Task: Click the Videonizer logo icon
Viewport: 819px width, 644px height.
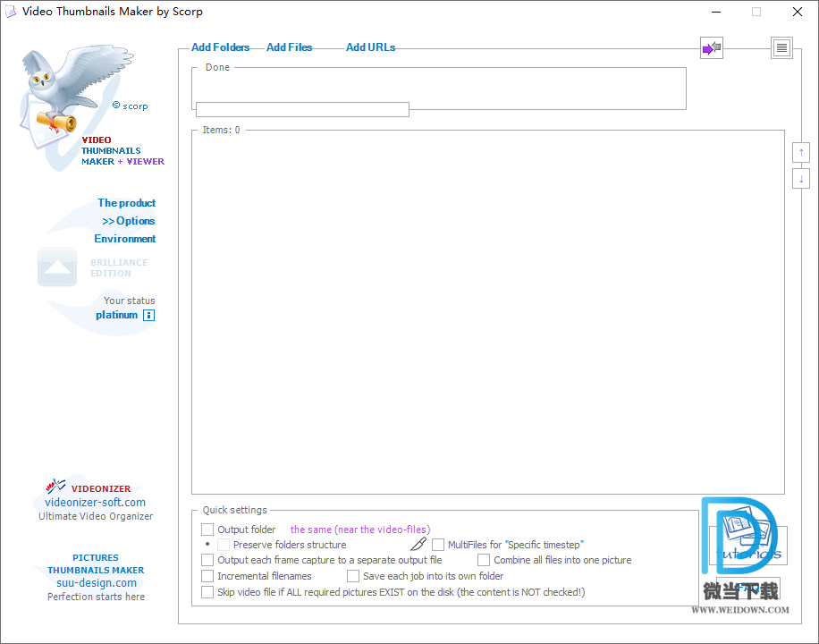Action: 55,487
